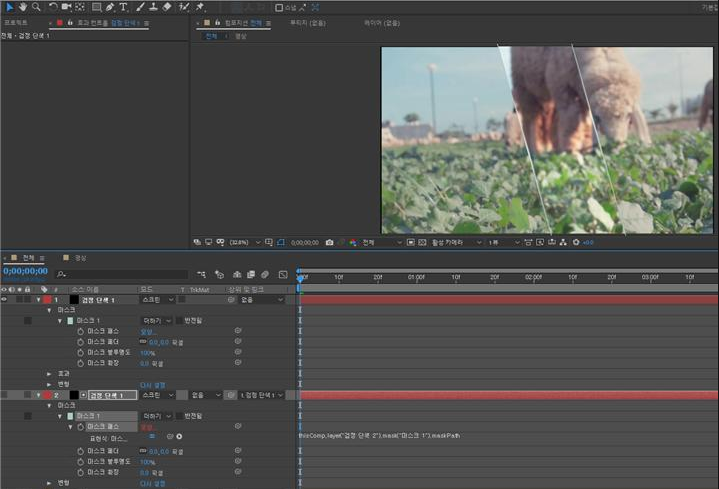719x489 pixels.
Task: Switch to the 프로젝트 panel tab
Action: point(16,22)
